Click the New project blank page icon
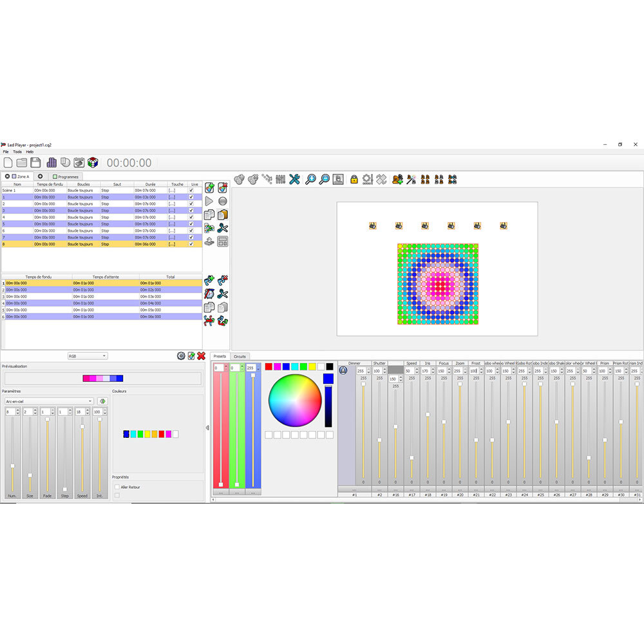Viewport: 644px width, 644px height. click(x=8, y=163)
